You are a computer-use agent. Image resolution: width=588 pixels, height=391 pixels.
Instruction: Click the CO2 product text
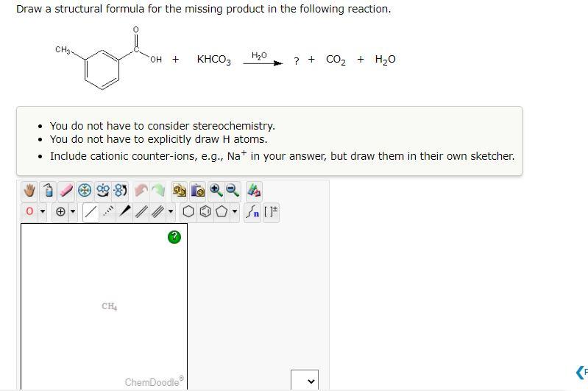(336, 60)
